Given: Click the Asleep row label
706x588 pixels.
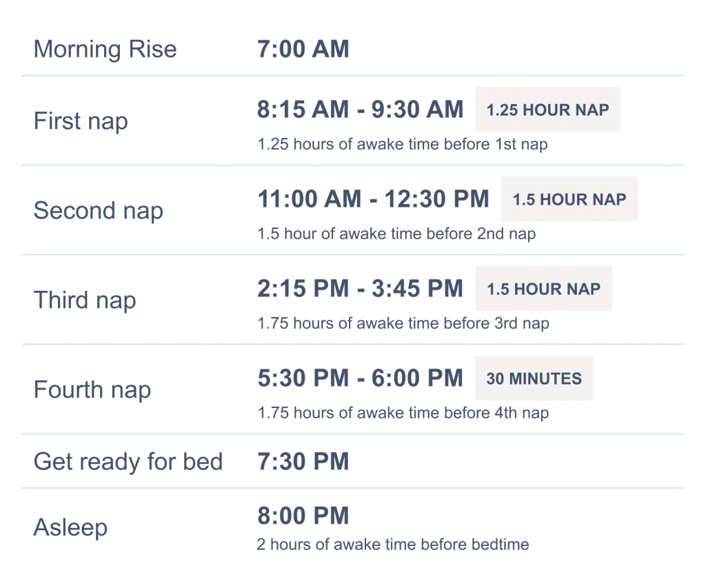Looking at the screenshot, I should [x=70, y=528].
